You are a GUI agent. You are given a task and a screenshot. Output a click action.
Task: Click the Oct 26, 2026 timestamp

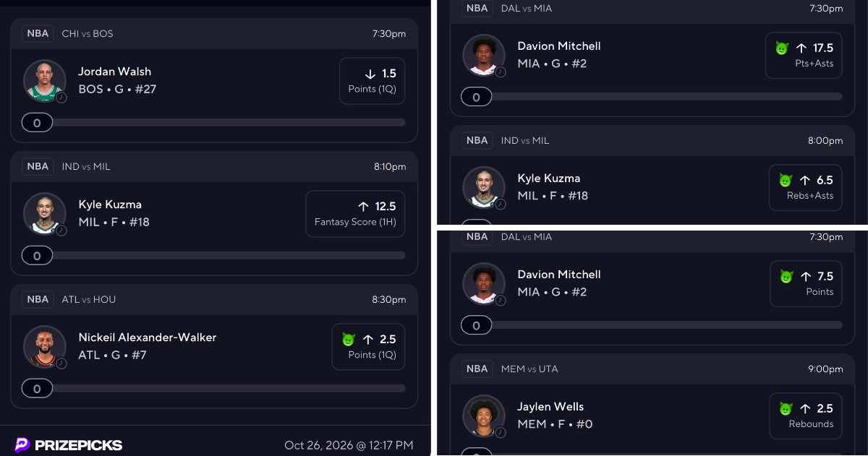(x=349, y=445)
